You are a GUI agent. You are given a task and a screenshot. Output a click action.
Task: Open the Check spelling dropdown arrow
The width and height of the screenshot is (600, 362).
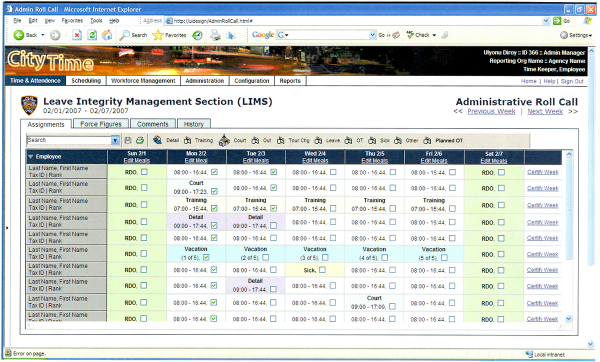coord(434,35)
